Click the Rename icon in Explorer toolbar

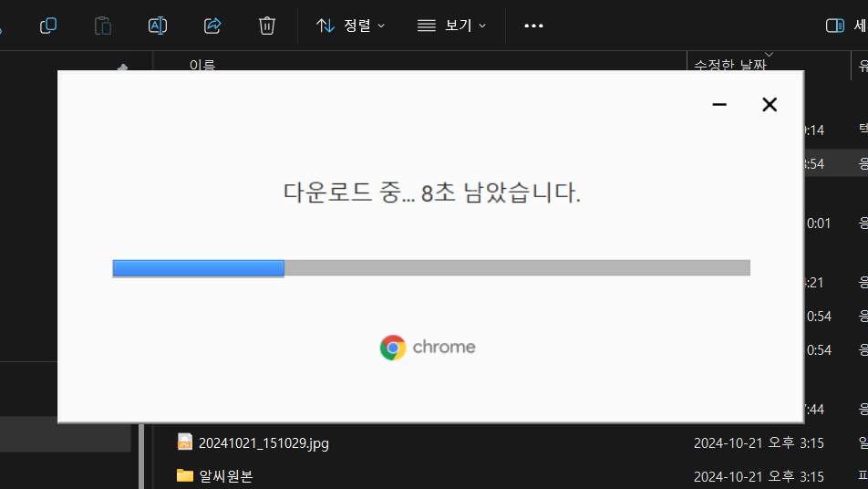coord(158,26)
